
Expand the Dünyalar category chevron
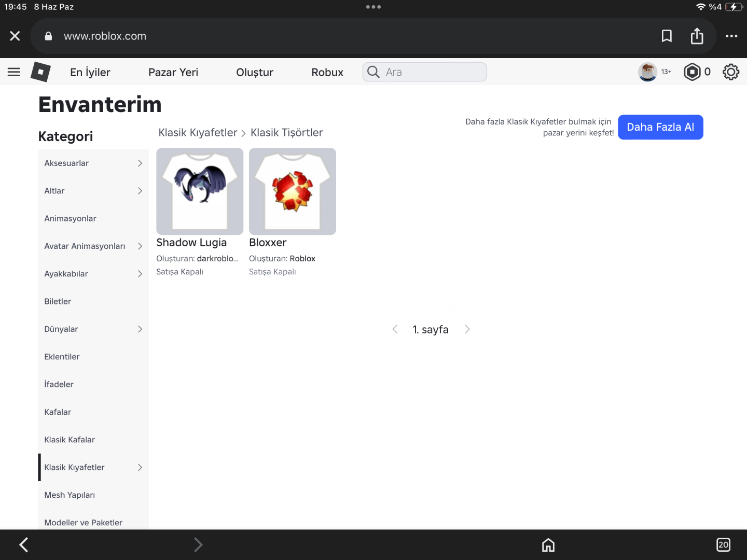(140, 329)
